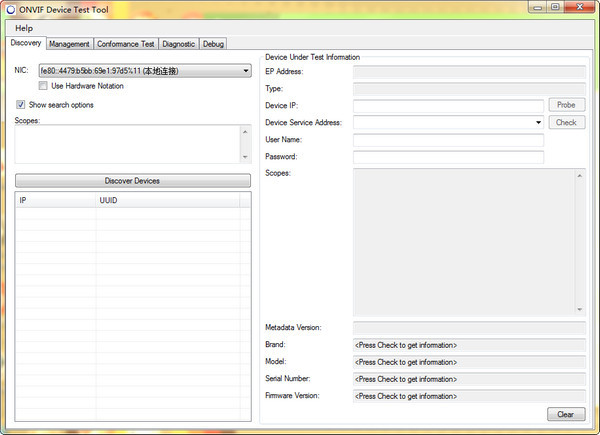Click inside the left Scopes text box

coord(127,144)
